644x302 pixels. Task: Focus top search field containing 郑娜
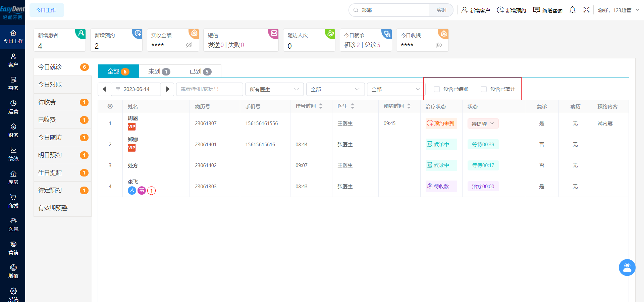coord(389,10)
